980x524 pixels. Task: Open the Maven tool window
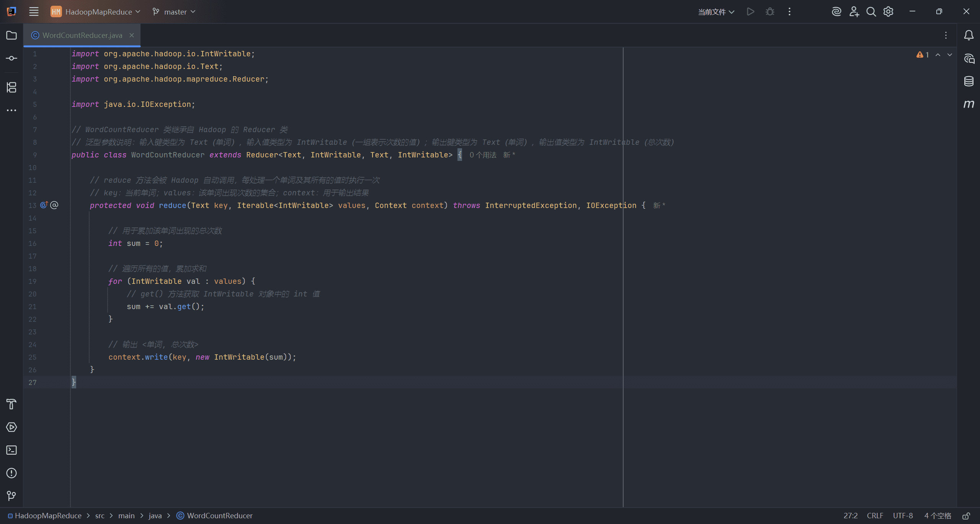coord(969,104)
